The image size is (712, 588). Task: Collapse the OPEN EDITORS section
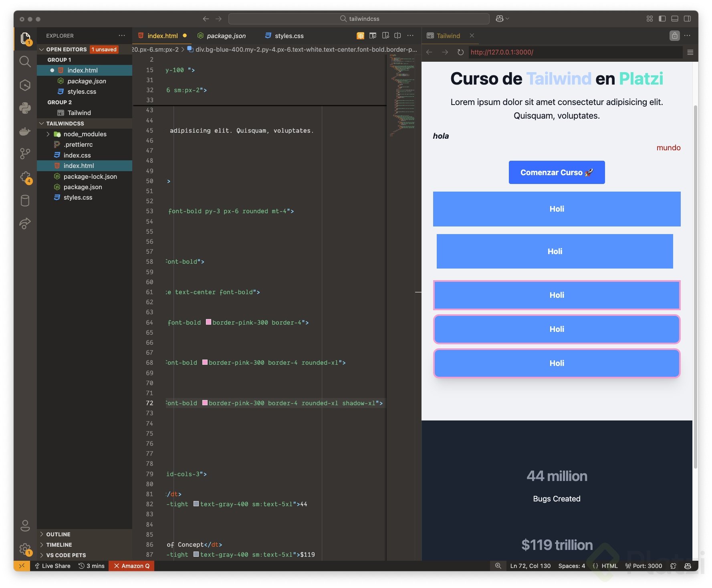point(42,49)
